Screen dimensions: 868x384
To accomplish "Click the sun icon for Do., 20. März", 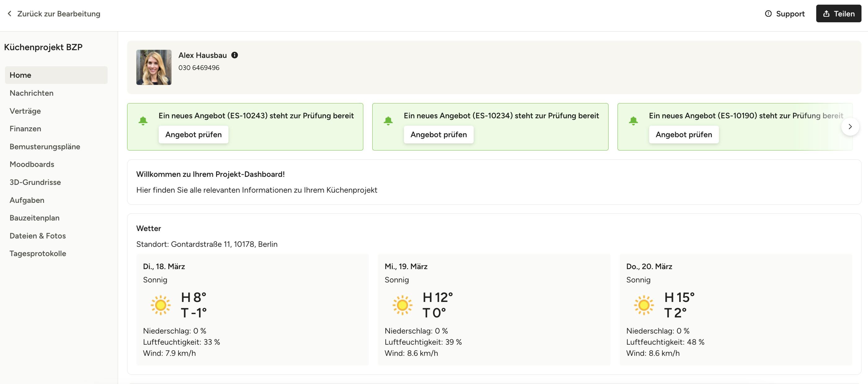I will 644,305.
